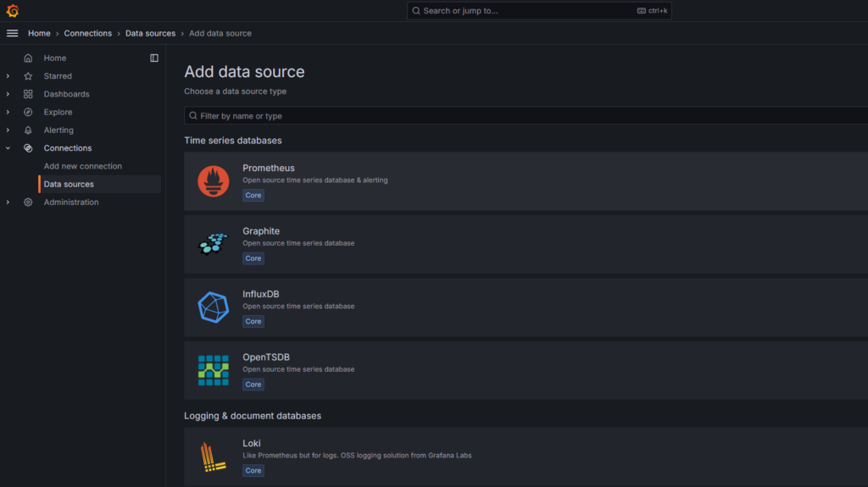The width and height of the screenshot is (868, 487).
Task: Click the Starred star icon
Action: [28, 76]
